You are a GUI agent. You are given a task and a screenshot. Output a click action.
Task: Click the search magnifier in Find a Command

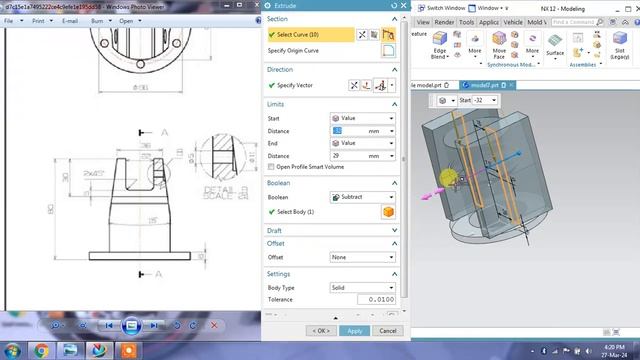[599, 22]
